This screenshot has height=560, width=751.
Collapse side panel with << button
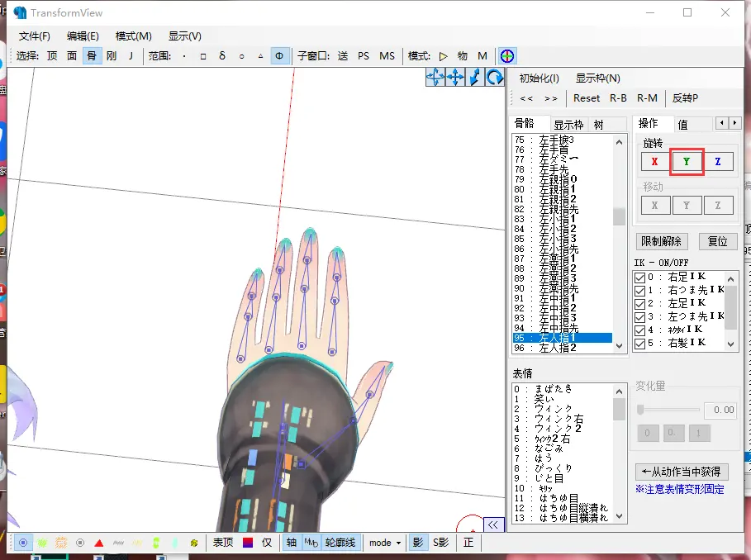[493, 525]
